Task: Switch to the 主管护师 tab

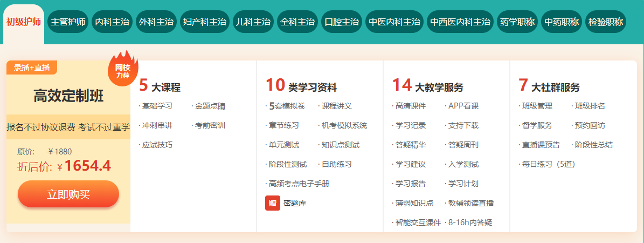Action: point(68,22)
